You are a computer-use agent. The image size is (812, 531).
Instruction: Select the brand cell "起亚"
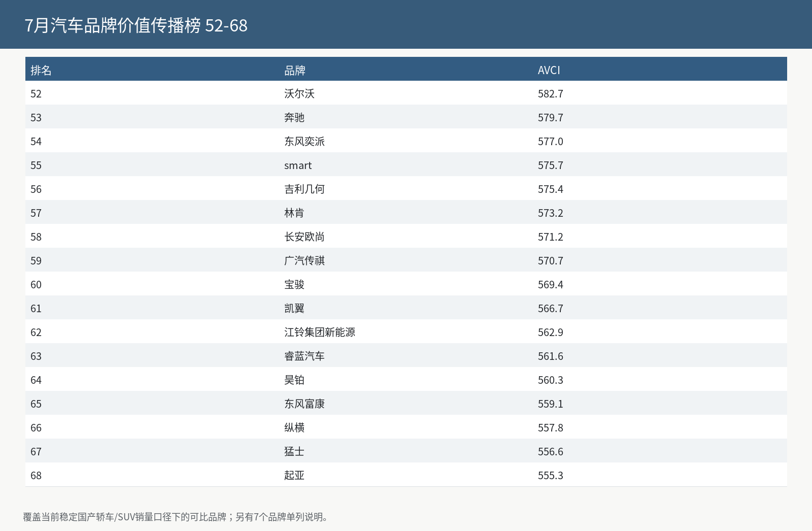(x=294, y=475)
